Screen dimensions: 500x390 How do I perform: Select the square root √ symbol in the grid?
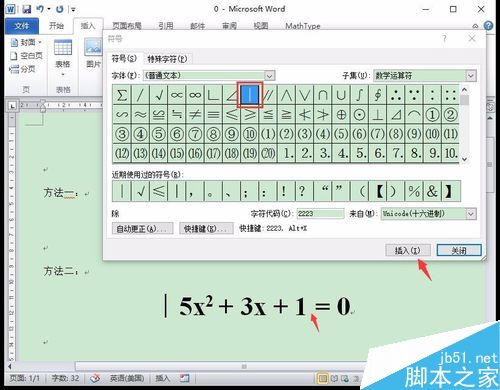pos(159,95)
